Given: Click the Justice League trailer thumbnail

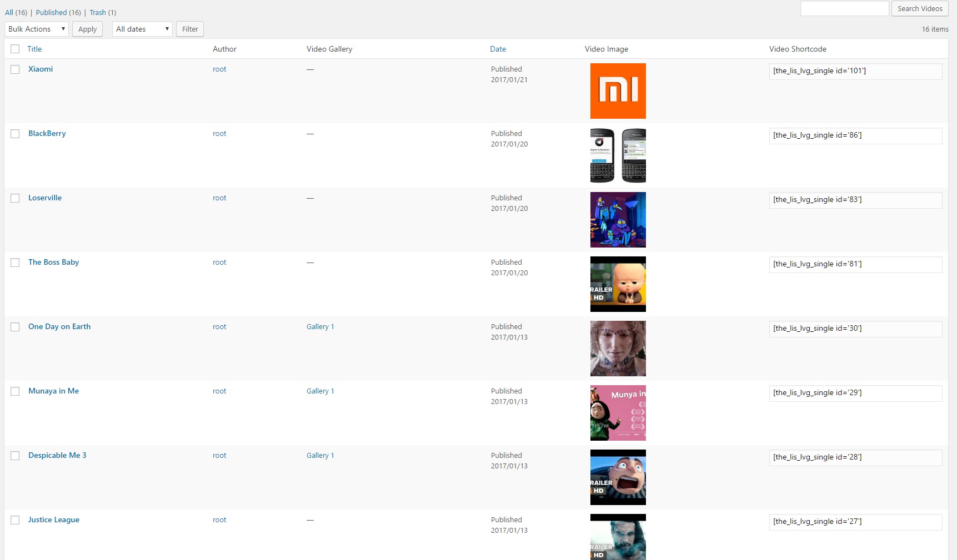Looking at the screenshot, I should click(618, 537).
